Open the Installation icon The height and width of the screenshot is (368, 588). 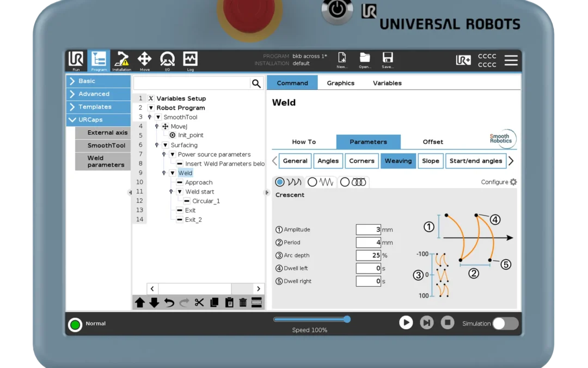(x=121, y=61)
